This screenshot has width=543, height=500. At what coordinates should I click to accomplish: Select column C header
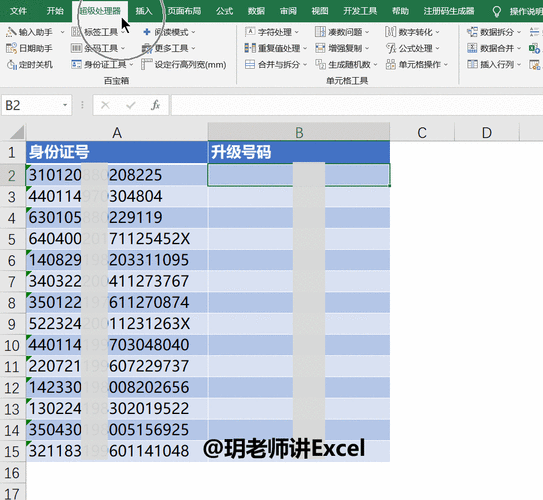[422, 132]
